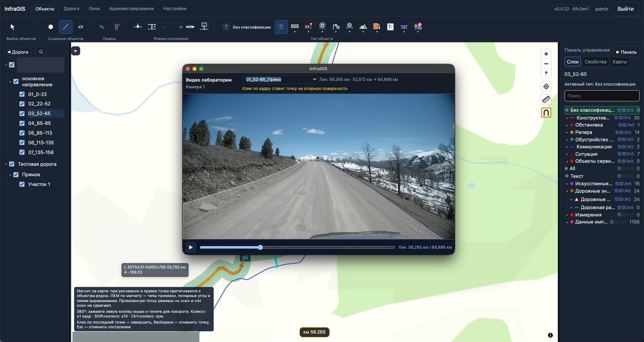
Task: Select the line creation tool
Action: click(65, 27)
